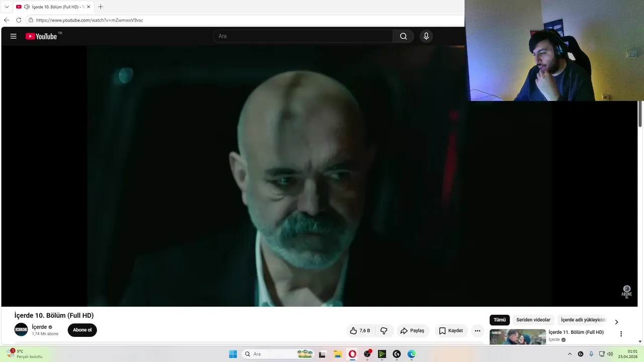
Task: Open network settings from tray icon
Action: point(602,354)
